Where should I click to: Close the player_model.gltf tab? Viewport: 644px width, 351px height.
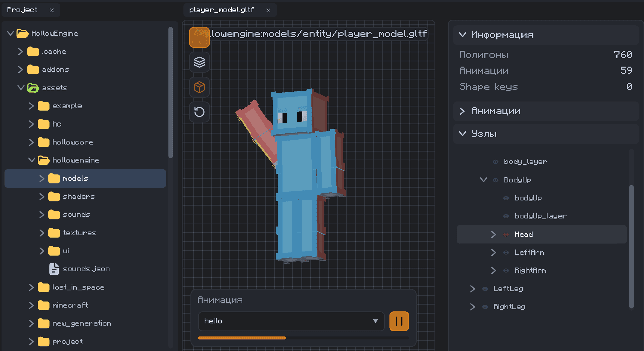[x=268, y=10]
